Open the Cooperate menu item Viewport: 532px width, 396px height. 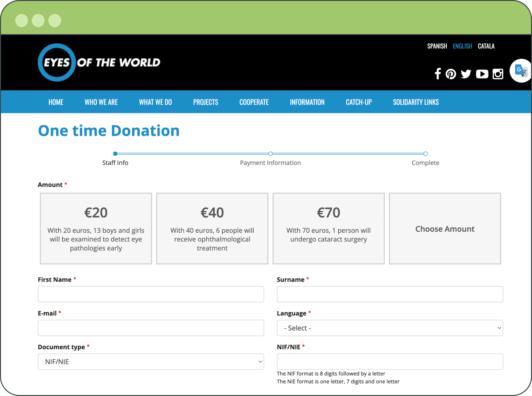254,102
